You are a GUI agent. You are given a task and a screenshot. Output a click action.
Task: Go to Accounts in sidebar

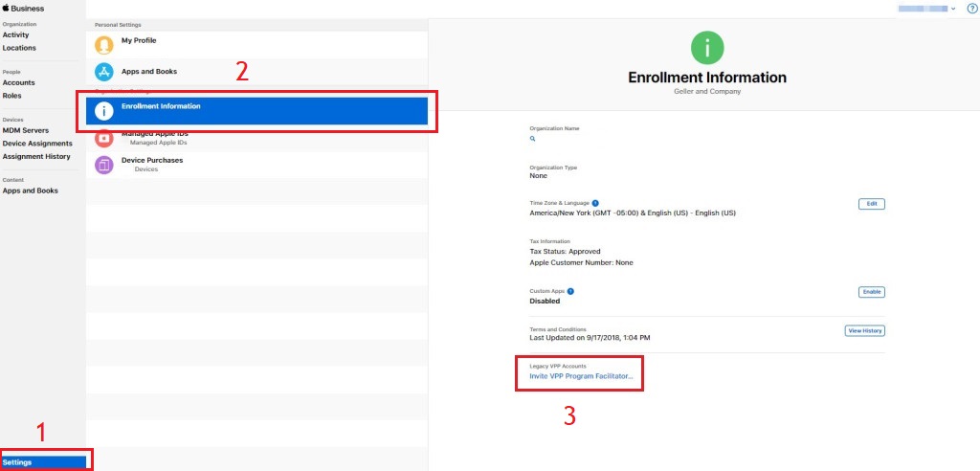click(19, 82)
